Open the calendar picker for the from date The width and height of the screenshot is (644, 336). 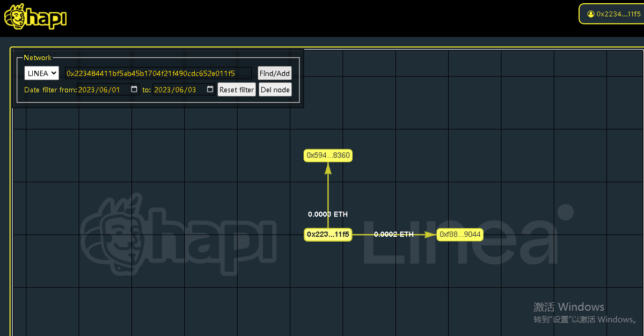(x=134, y=89)
